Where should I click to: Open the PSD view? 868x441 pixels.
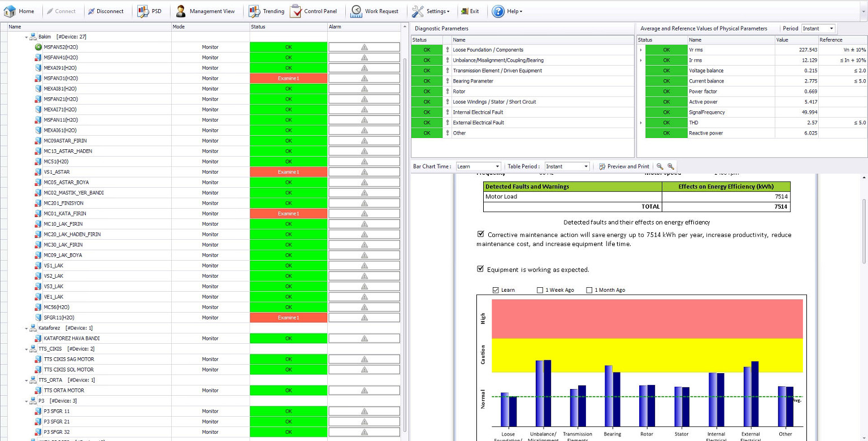[x=150, y=11]
